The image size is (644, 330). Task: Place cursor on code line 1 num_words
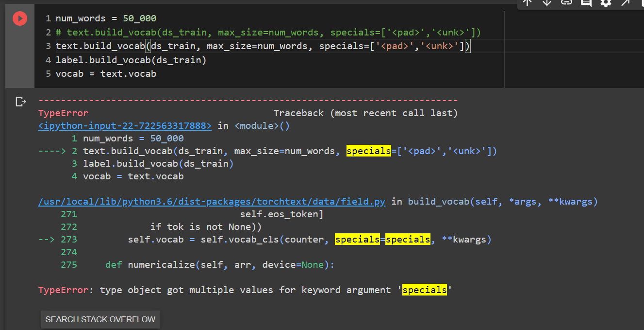[106, 18]
